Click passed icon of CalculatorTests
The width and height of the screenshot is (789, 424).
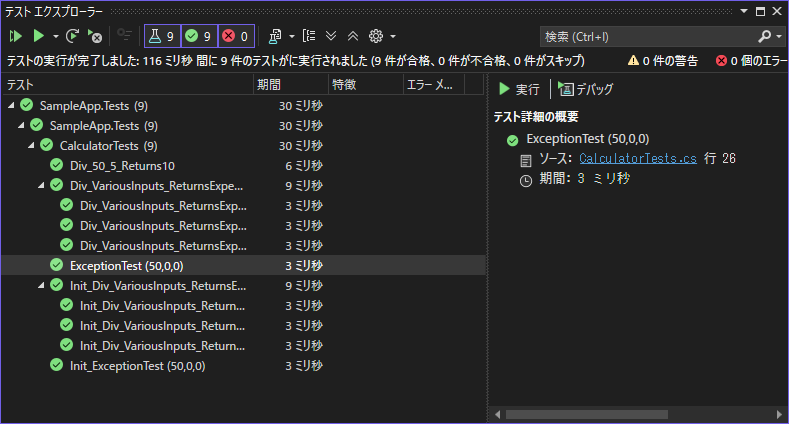[47, 145]
